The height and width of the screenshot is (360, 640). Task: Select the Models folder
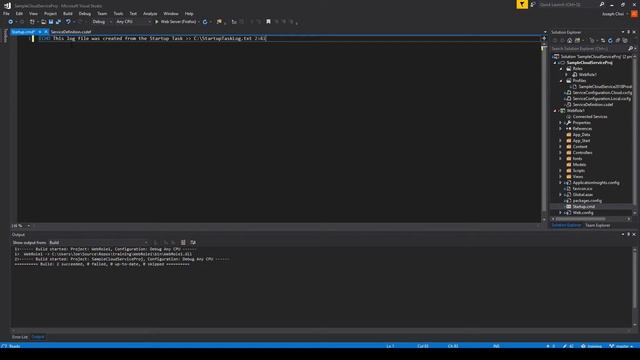coord(579,164)
